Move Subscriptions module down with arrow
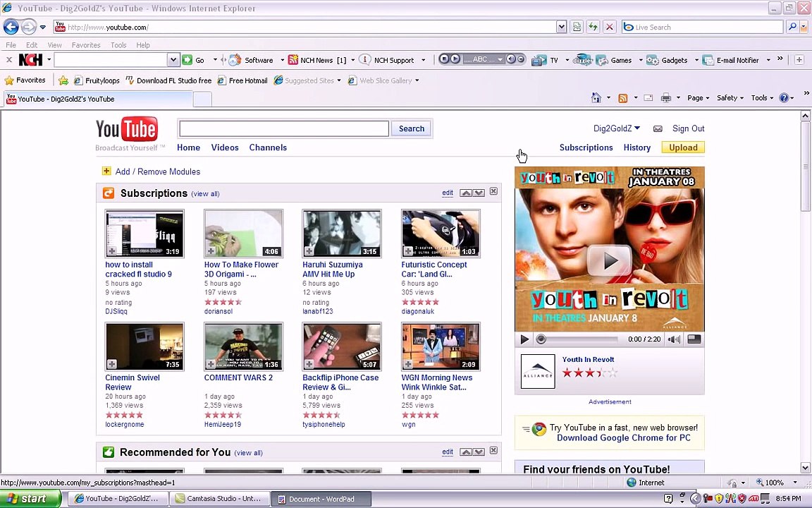This screenshot has width=812, height=508. point(479,193)
